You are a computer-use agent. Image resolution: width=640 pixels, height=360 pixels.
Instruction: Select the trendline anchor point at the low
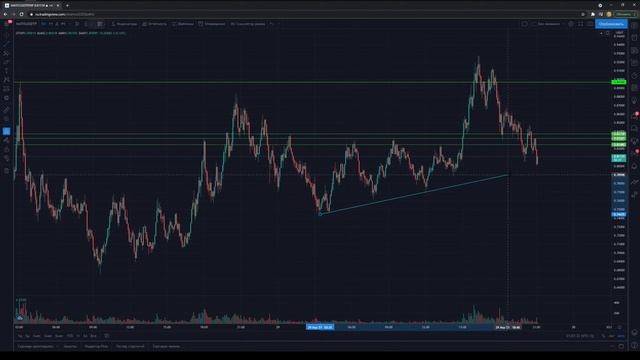coord(320,214)
